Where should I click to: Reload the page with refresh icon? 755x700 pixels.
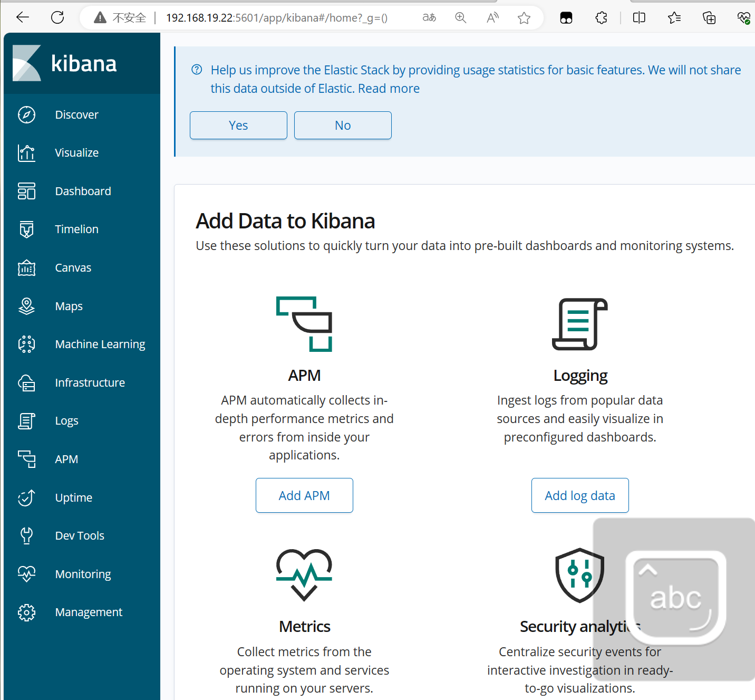(57, 17)
